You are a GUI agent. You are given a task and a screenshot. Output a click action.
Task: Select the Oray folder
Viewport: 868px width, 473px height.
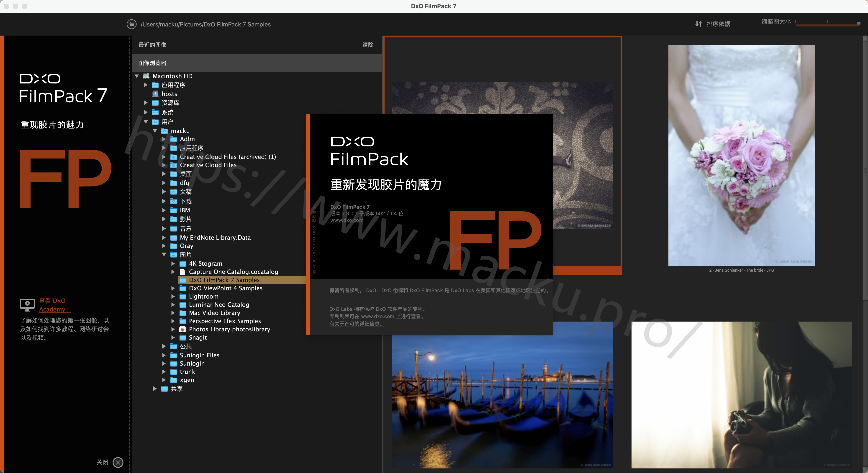[x=186, y=246]
